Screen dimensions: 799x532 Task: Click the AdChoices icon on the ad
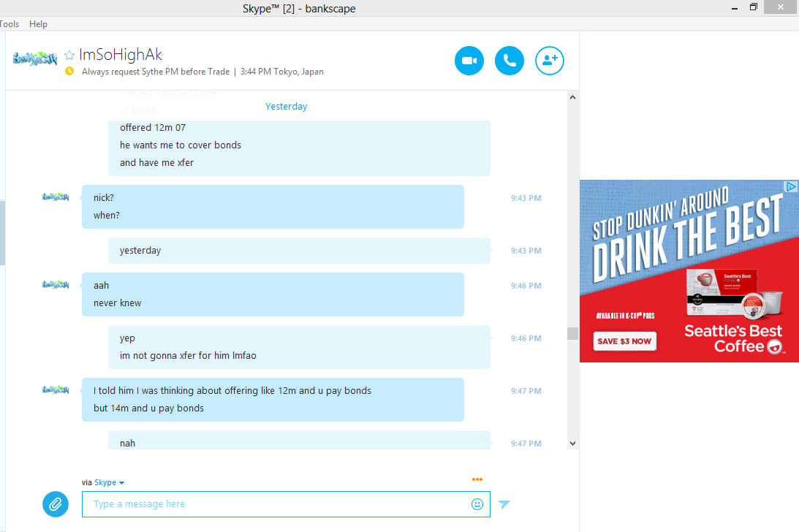coord(791,186)
